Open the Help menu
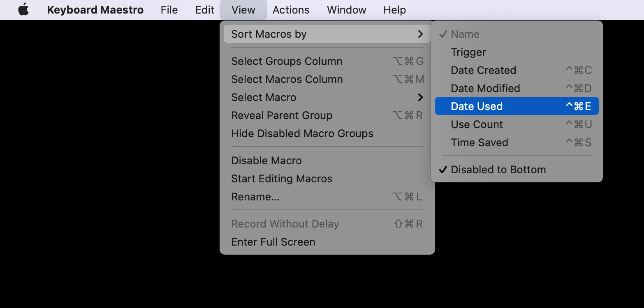 (394, 10)
